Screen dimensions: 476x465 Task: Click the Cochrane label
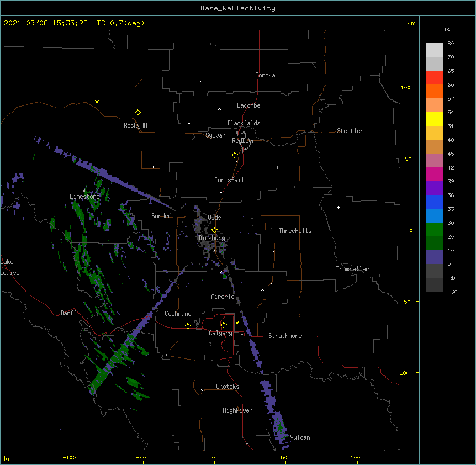tap(178, 314)
